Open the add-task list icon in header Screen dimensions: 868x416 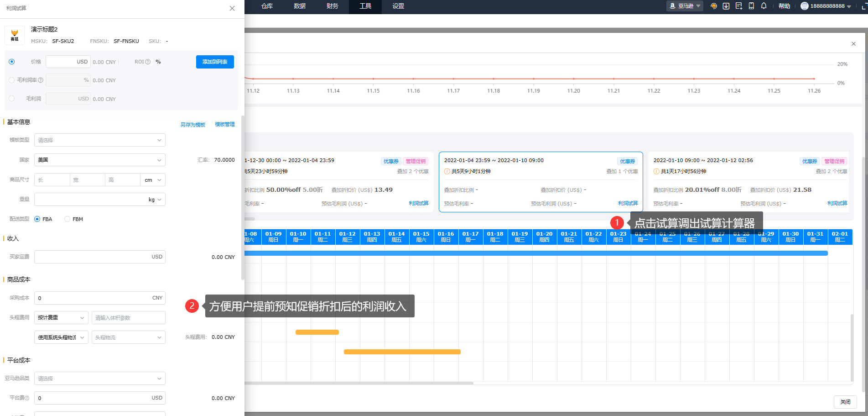(x=739, y=6)
